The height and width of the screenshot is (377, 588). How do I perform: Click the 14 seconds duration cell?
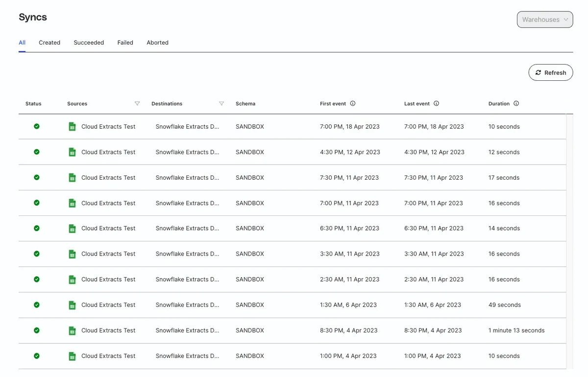[504, 228]
